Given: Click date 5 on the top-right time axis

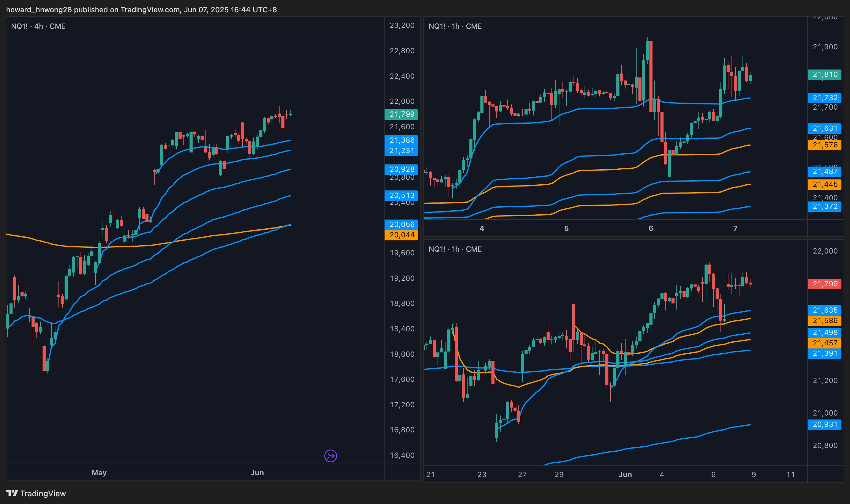Looking at the screenshot, I should pyautogui.click(x=566, y=228).
